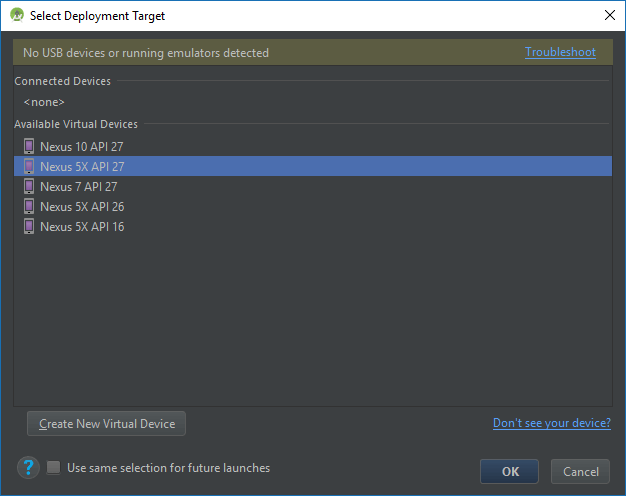This screenshot has width=626, height=496.
Task: Click the "No USB devices" warning message
Action: [146, 53]
